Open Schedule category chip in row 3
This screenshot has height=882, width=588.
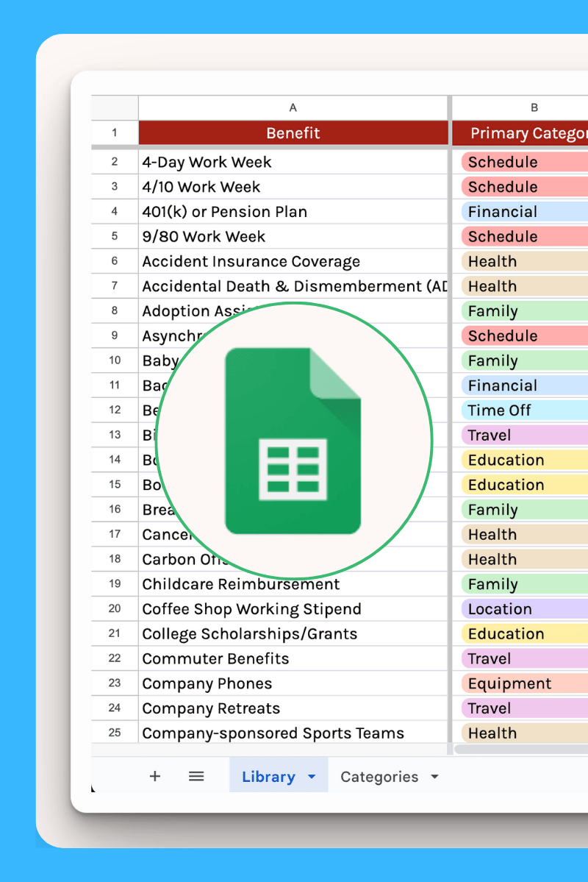(525, 187)
